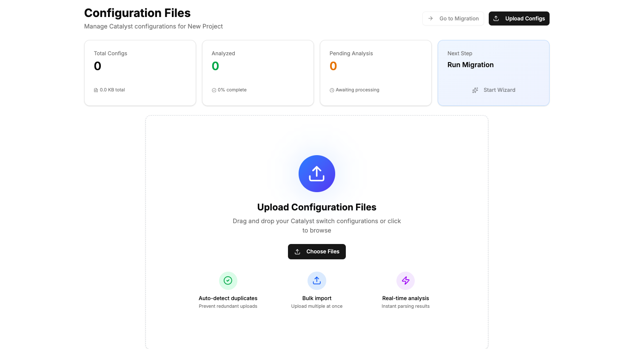
Task: Click the blue Bulk import upload icon
Action: click(x=316, y=281)
